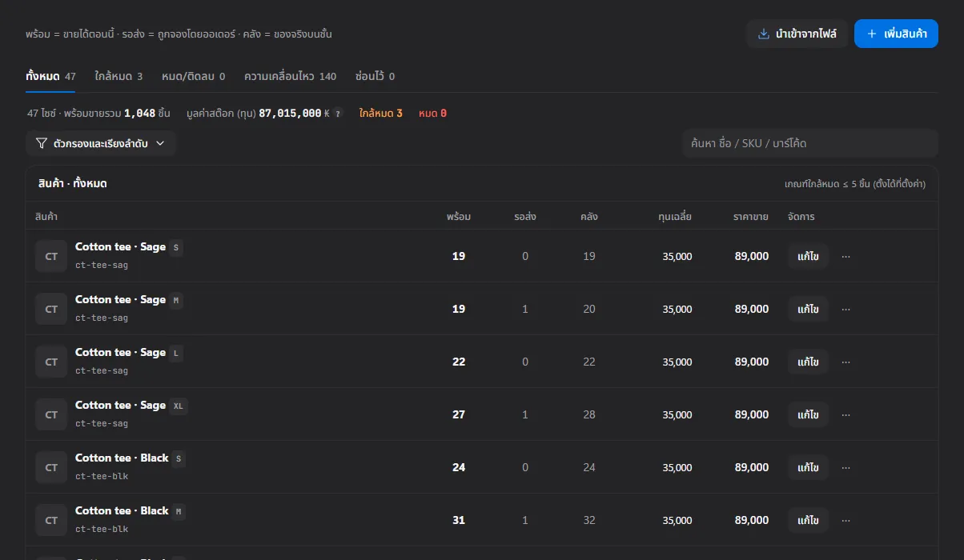Open more options menu for Black M row
This screenshot has width=964, height=560.
pos(846,521)
